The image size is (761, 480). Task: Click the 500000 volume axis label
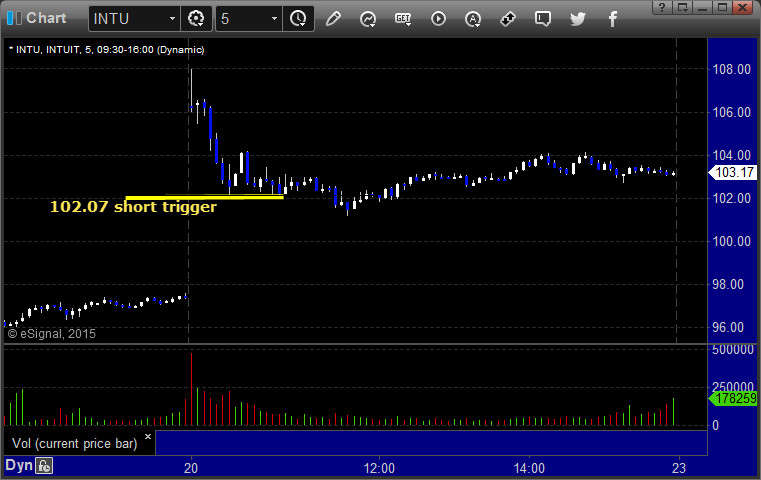733,349
